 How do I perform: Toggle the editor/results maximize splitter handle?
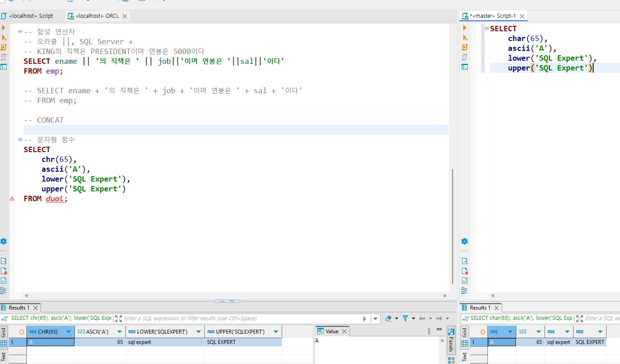pos(228,301)
